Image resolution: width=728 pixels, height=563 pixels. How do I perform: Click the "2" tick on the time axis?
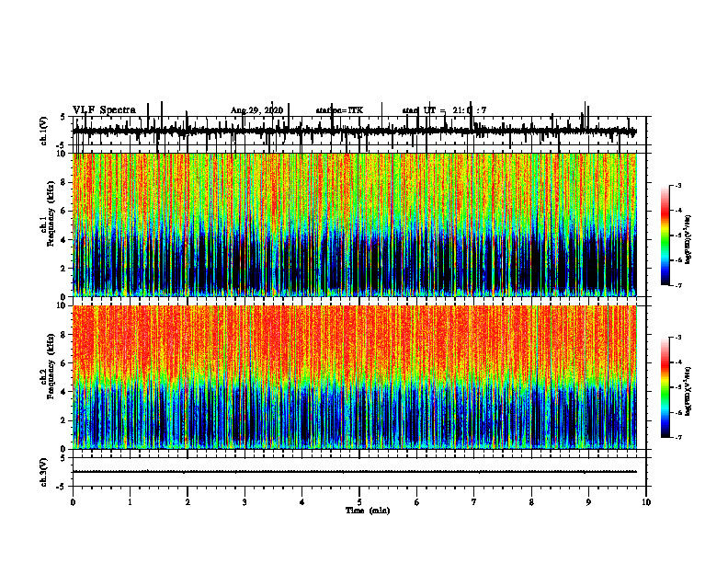[188, 502]
